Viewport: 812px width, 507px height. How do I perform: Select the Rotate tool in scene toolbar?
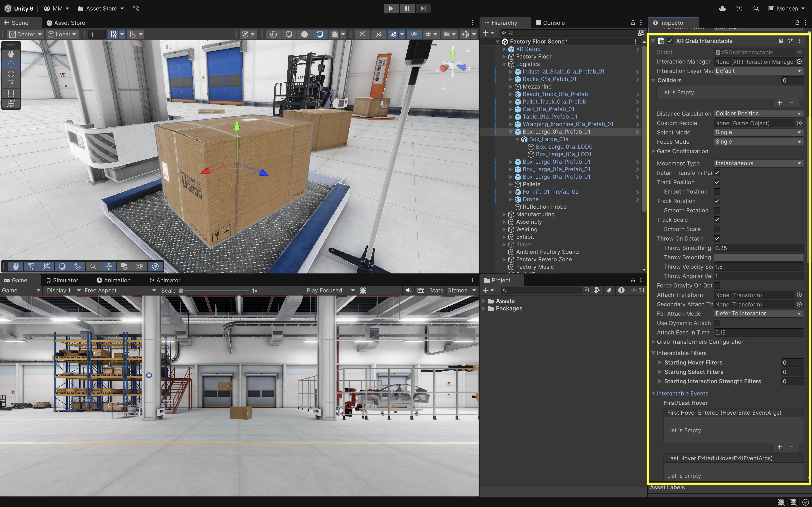pyautogui.click(x=11, y=74)
